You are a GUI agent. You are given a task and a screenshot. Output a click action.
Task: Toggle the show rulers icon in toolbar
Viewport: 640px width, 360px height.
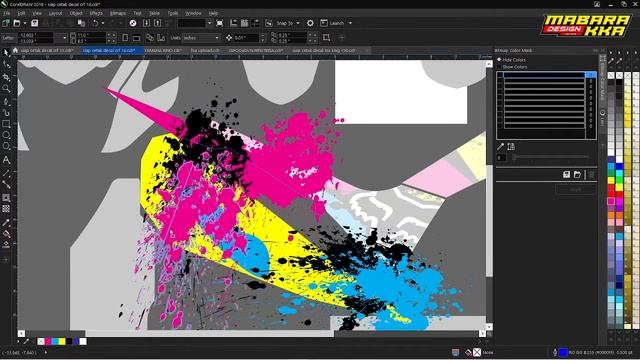(x=233, y=23)
